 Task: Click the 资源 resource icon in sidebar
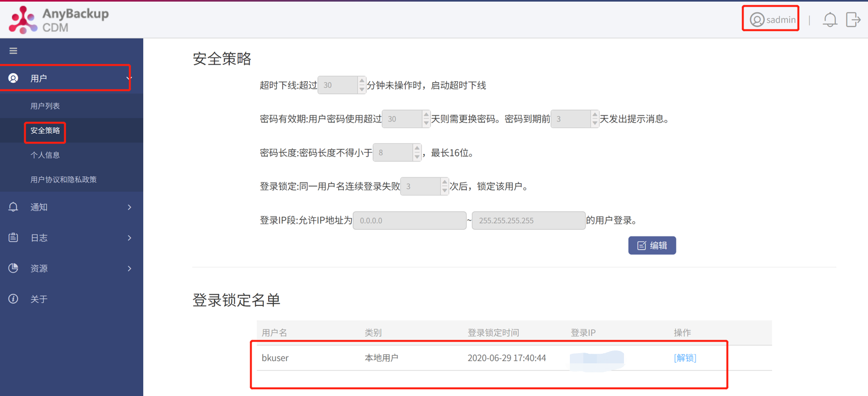(x=13, y=268)
